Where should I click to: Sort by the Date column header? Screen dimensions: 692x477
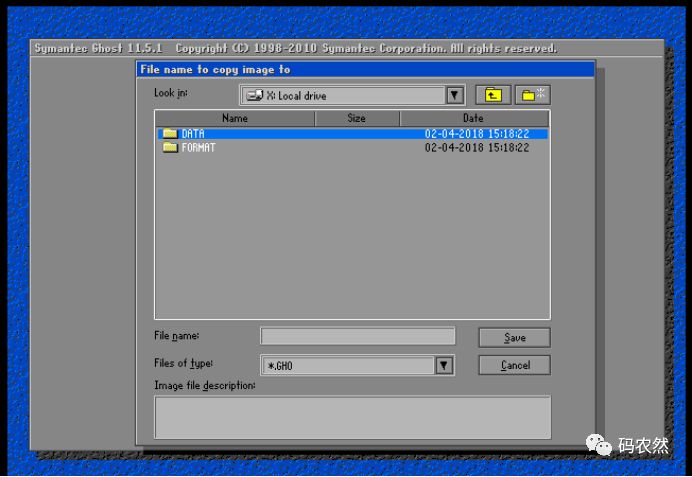[474, 118]
